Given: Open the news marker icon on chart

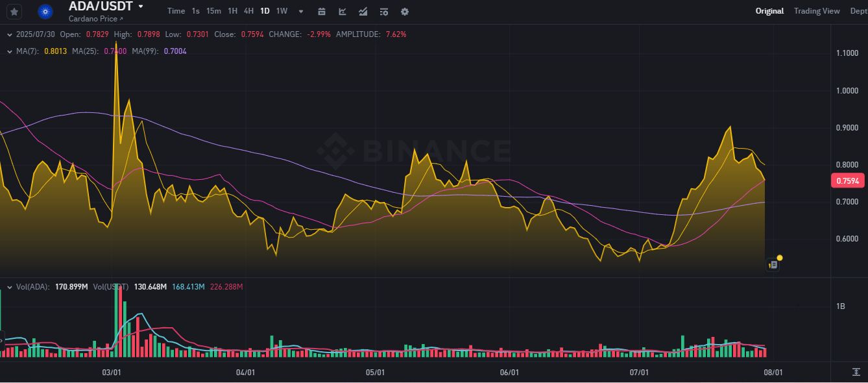Looking at the screenshot, I should click(773, 264).
